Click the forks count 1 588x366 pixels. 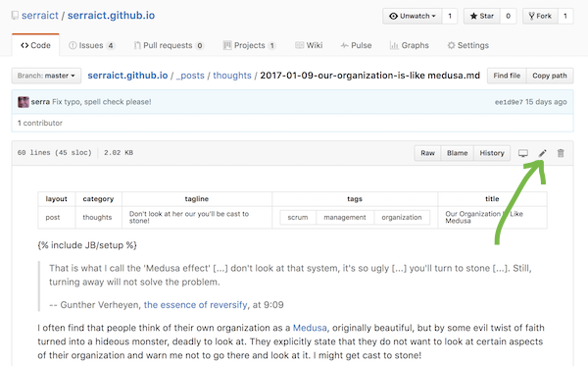point(565,16)
